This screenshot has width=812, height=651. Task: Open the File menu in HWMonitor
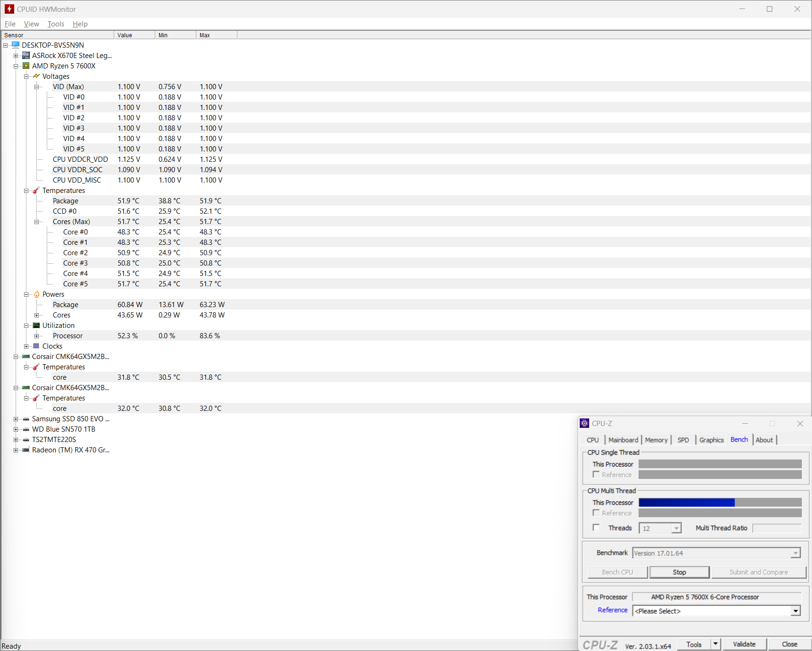(x=10, y=24)
